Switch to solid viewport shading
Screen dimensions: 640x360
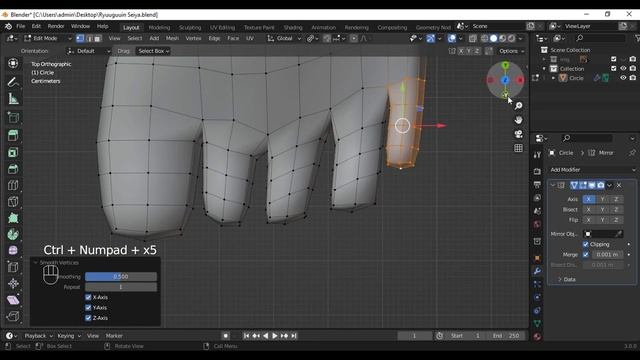coord(493,38)
